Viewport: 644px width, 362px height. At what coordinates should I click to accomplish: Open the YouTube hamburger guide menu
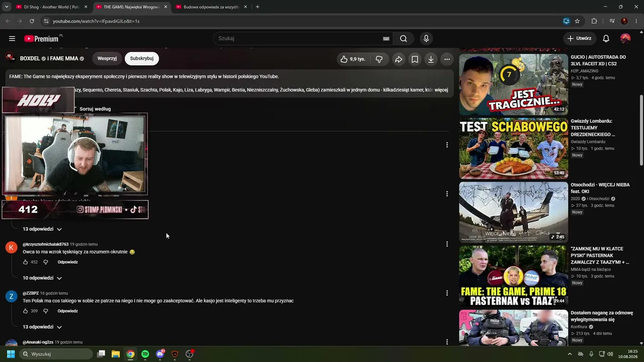12,39
